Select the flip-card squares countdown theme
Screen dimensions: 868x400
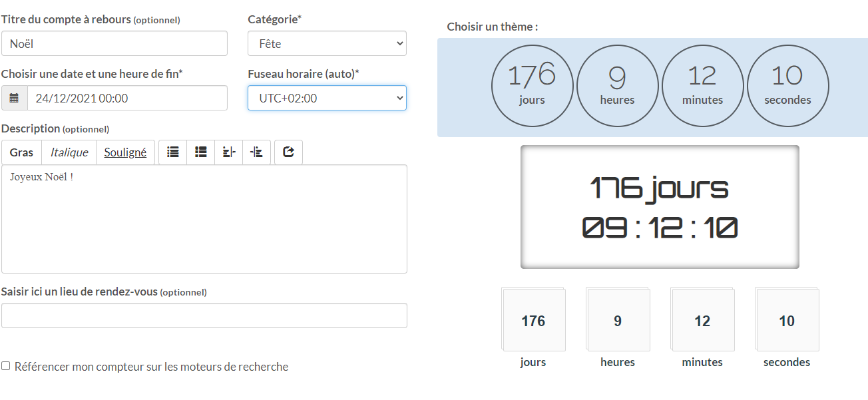(660, 326)
